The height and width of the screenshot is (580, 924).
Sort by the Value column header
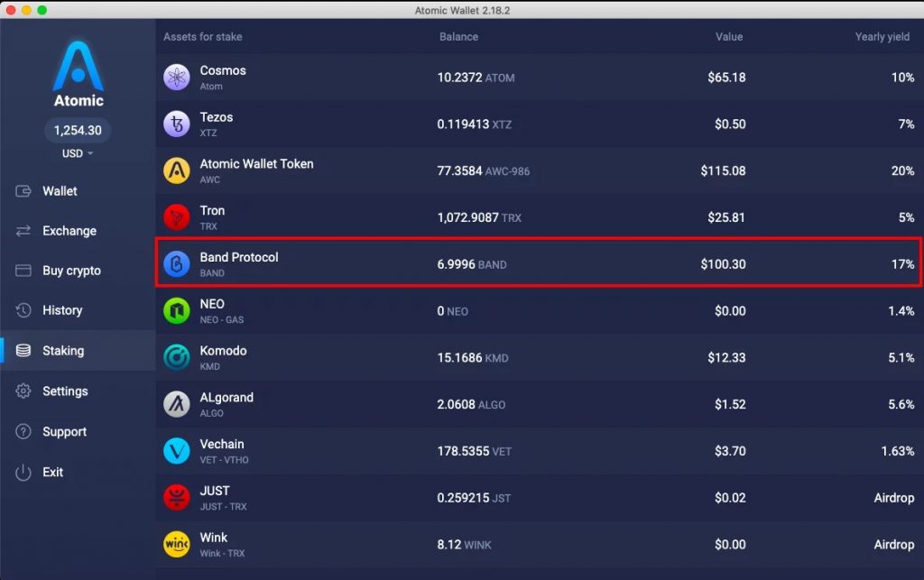coord(729,36)
